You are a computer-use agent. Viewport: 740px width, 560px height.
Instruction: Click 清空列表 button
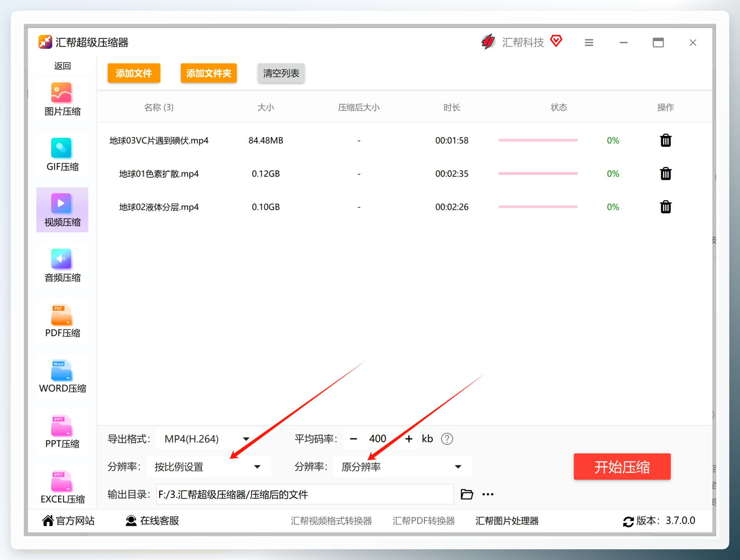coord(281,73)
